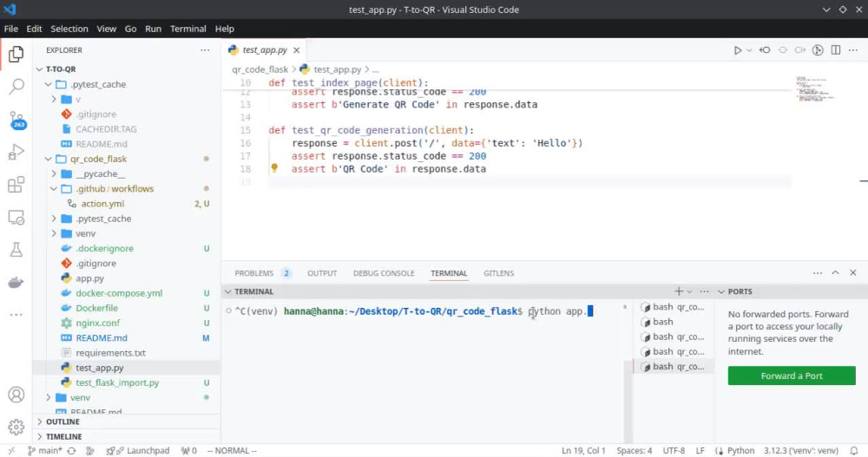Collapse the qr_code_flask folder
The height and width of the screenshot is (457, 868).
[48, 159]
